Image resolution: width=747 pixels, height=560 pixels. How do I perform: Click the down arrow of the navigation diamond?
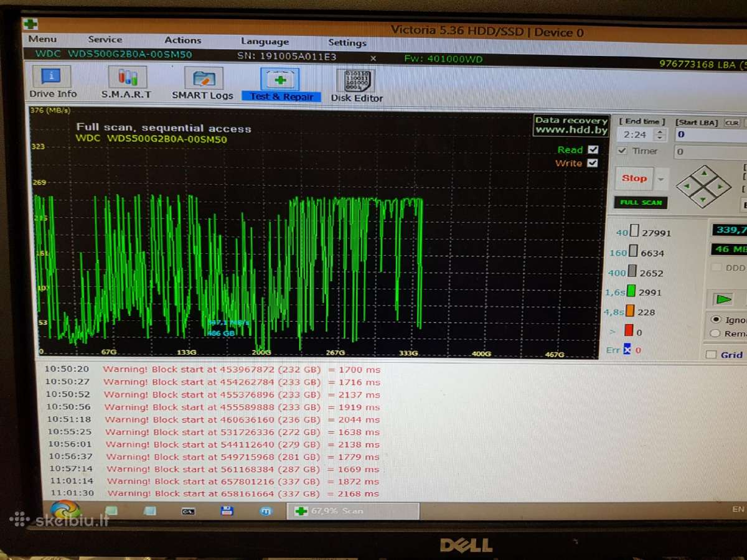click(x=703, y=200)
